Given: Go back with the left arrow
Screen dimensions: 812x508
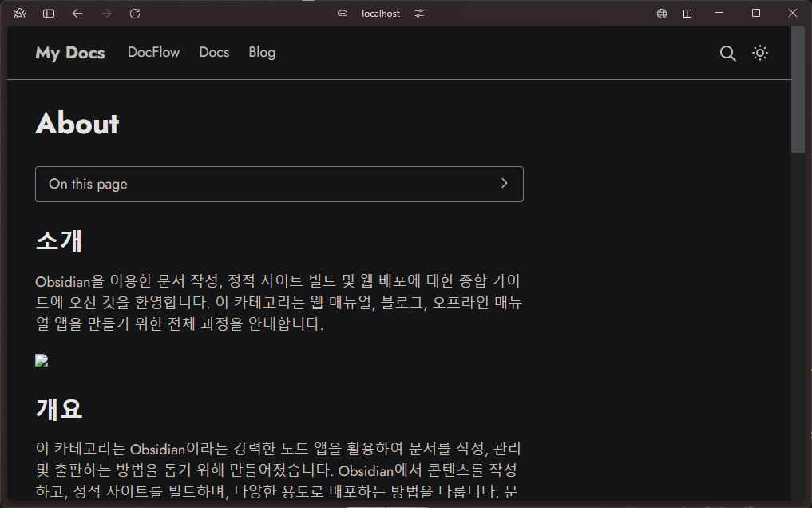Looking at the screenshot, I should (x=77, y=14).
